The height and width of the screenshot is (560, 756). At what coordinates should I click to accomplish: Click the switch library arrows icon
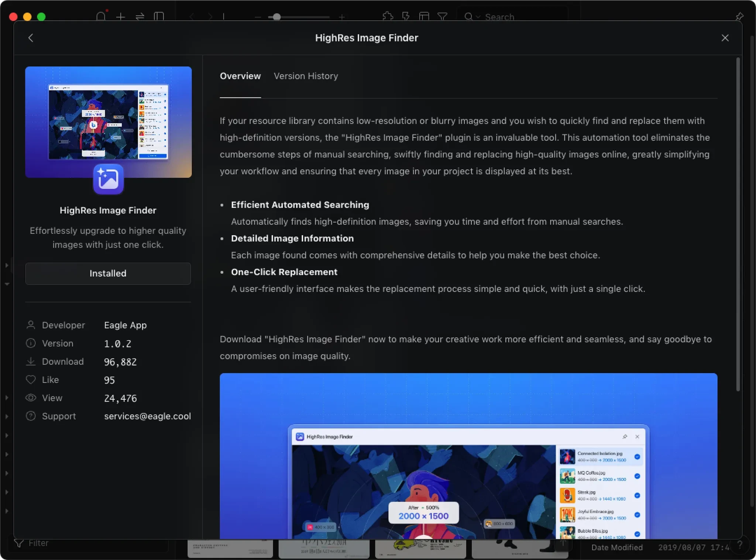point(140,17)
